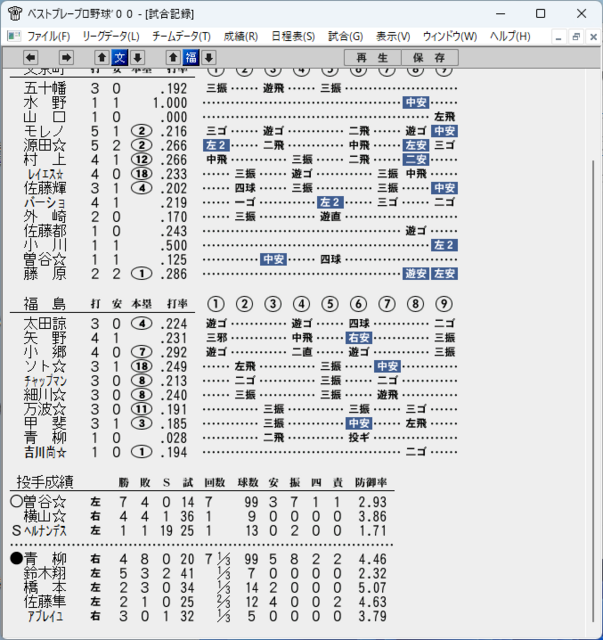
Task: Click batter name 五十幡
Action: [45, 88]
